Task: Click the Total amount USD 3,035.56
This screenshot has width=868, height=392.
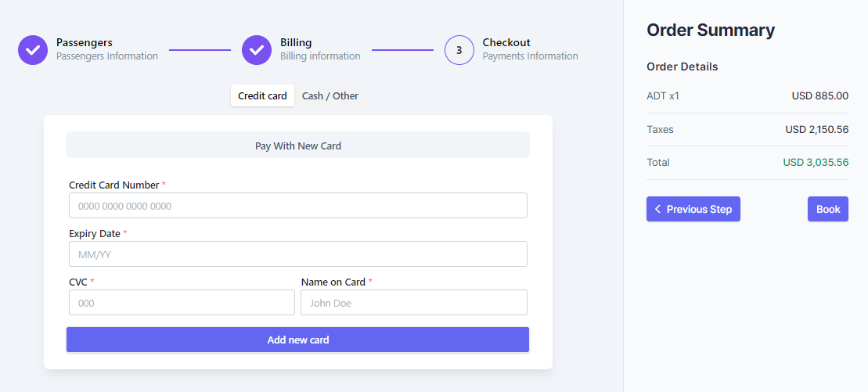Action: (816, 163)
